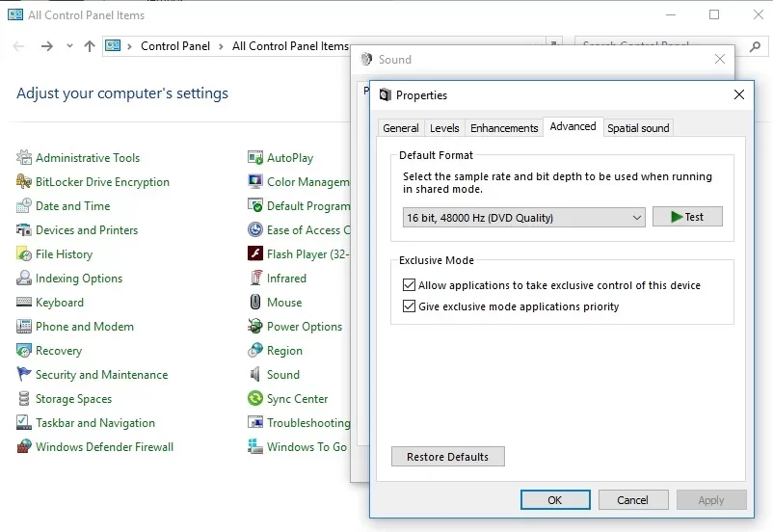Click the Restore Defaults button
Image resolution: width=773 pixels, height=532 pixels.
tap(447, 457)
